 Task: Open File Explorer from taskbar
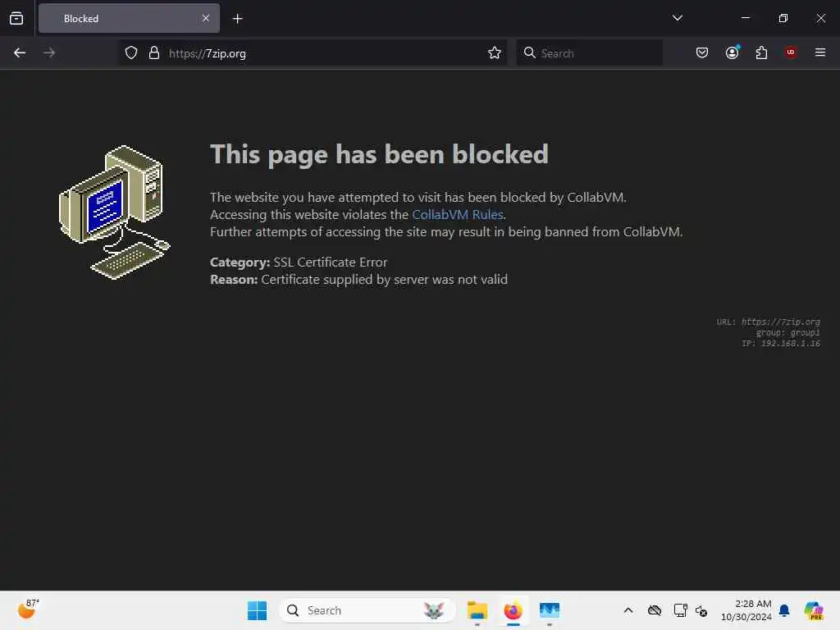coord(477,610)
